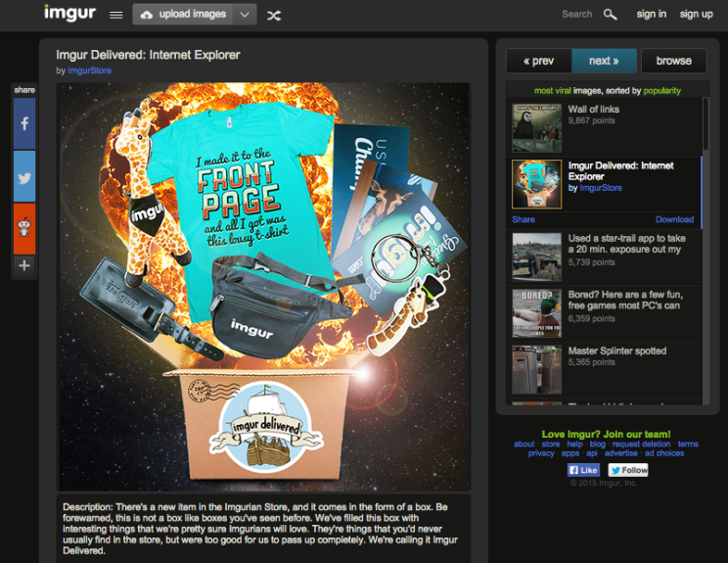Click the random shuffle icon

pyautogui.click(x=274, y=16)
